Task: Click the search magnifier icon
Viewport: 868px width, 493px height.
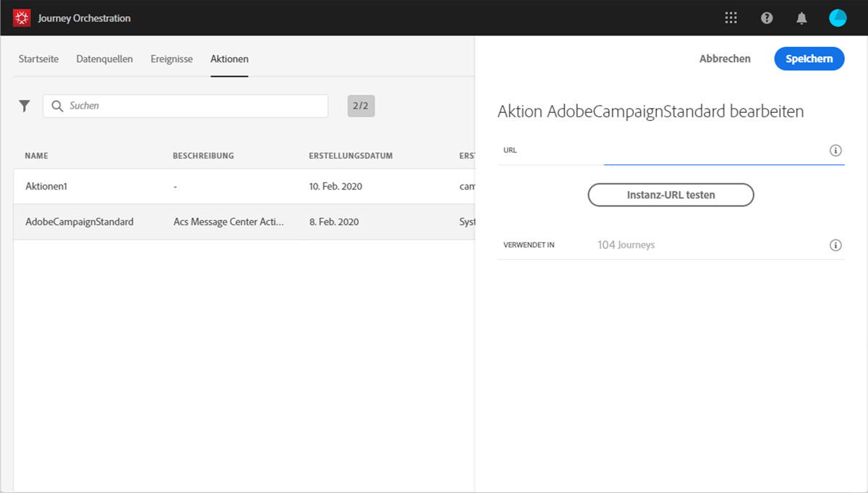Action: (57, 106)
